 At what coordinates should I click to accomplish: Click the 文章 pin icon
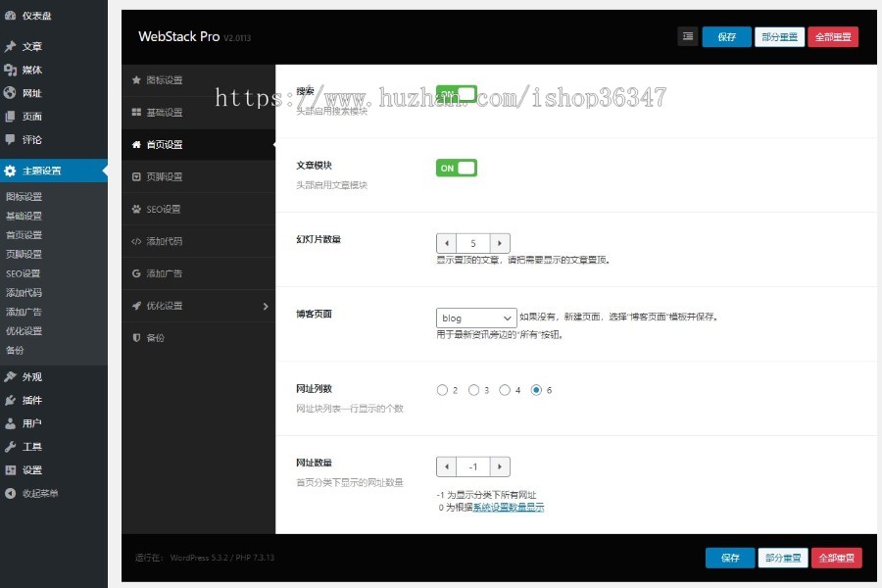[10, 46]
